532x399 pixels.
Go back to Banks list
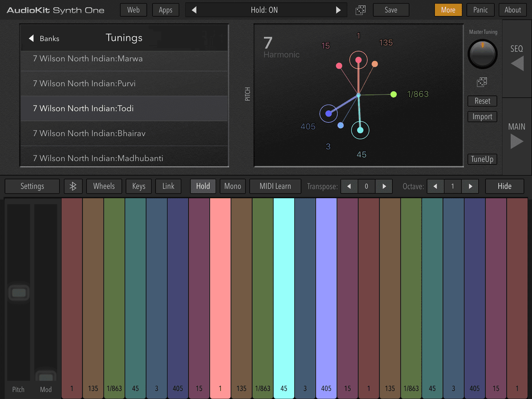(x=44, y=39)
